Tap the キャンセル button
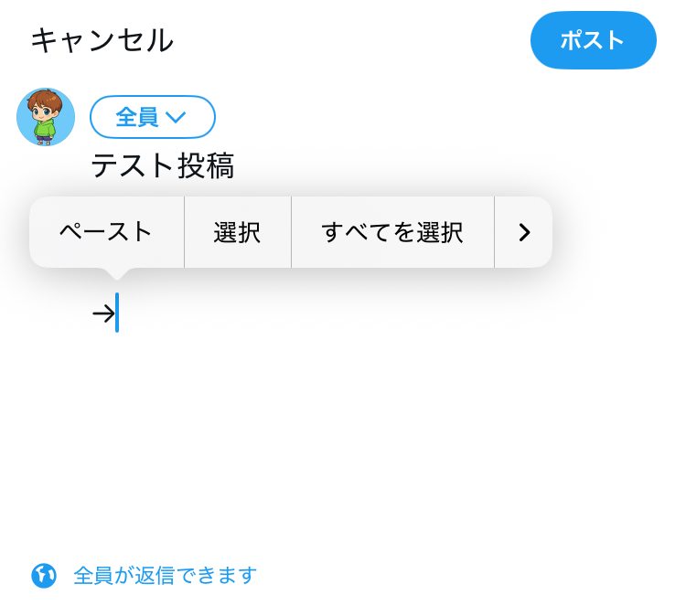The width and height of the screenshot is (686, 616). click(x=102, y=40)
